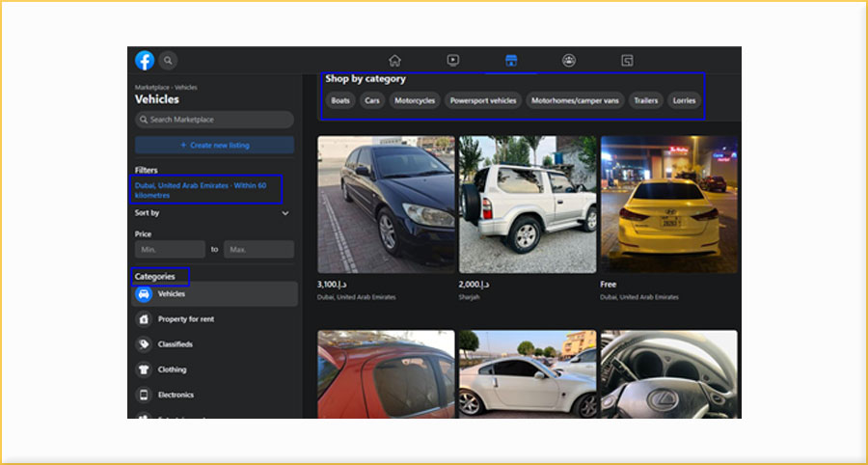This screenshot has width=868, height=465.
Task: Click the Max. price input
Action: coord(258,249)
